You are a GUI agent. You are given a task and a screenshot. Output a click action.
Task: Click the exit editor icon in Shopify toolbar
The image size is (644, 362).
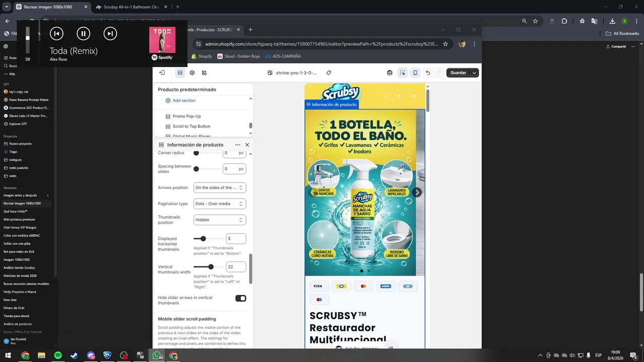[x=162, y=73]
